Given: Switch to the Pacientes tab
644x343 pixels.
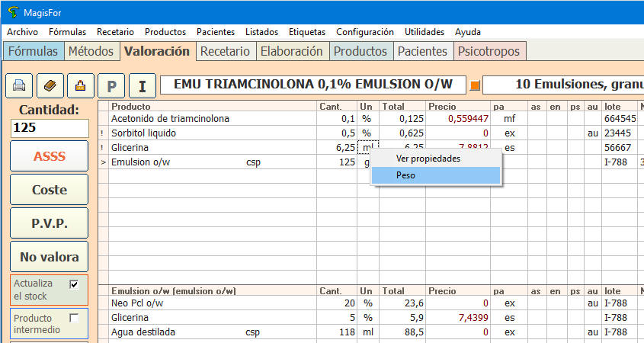Looking at the screenshot, I should pos(422,51).
